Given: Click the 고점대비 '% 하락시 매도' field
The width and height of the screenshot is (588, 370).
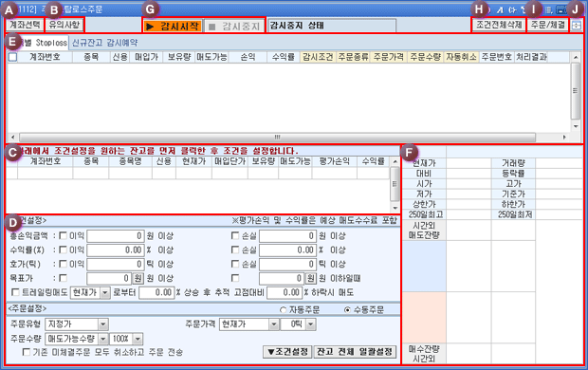Looking at the screenshot, I should 285,293.
